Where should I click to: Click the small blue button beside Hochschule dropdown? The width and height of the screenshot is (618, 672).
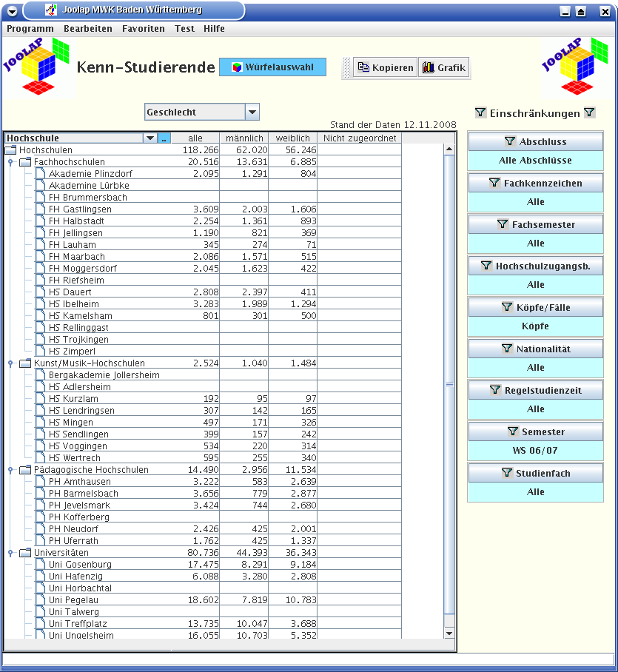point(164,138)
